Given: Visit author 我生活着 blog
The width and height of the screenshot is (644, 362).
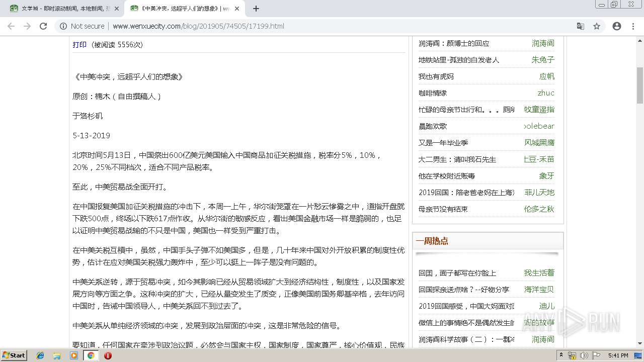Looking at the screenshot, I should click(x=539, y=273).
